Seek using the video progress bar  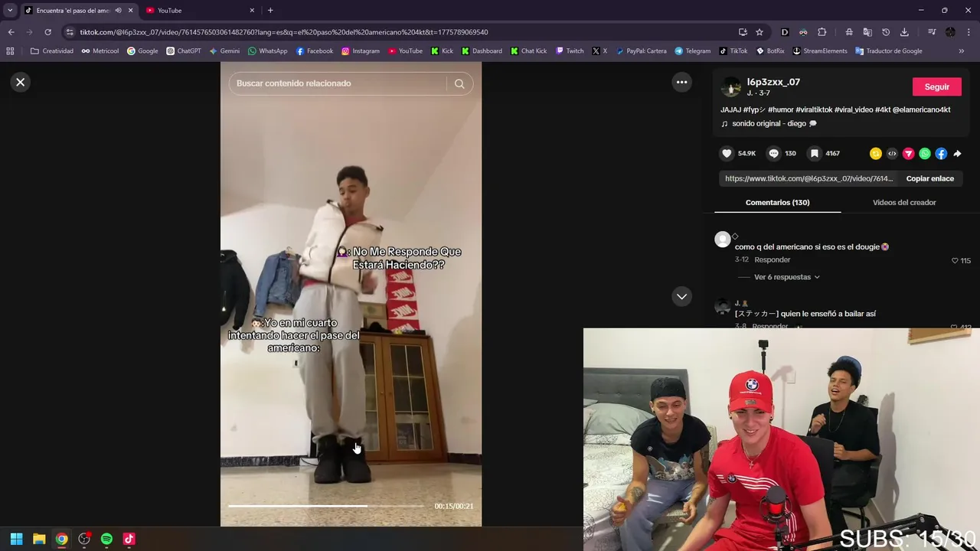point(326,506)
